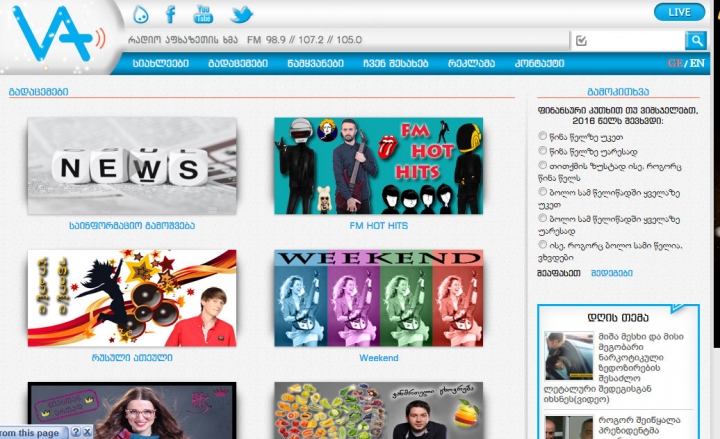Click the FM HOT HITS link text
This screenshot has height=439, width=720.
click(378, 226)
